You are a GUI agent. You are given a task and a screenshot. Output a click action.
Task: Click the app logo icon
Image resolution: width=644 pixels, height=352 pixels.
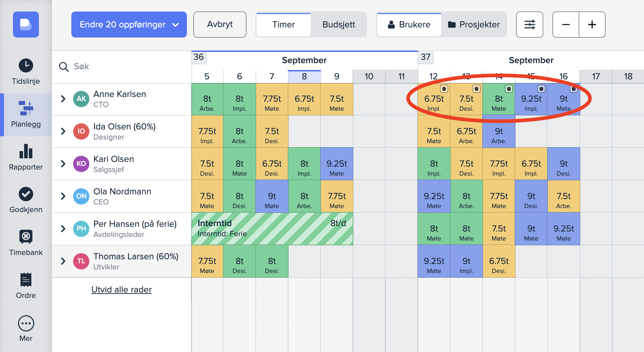coord(26,25)
